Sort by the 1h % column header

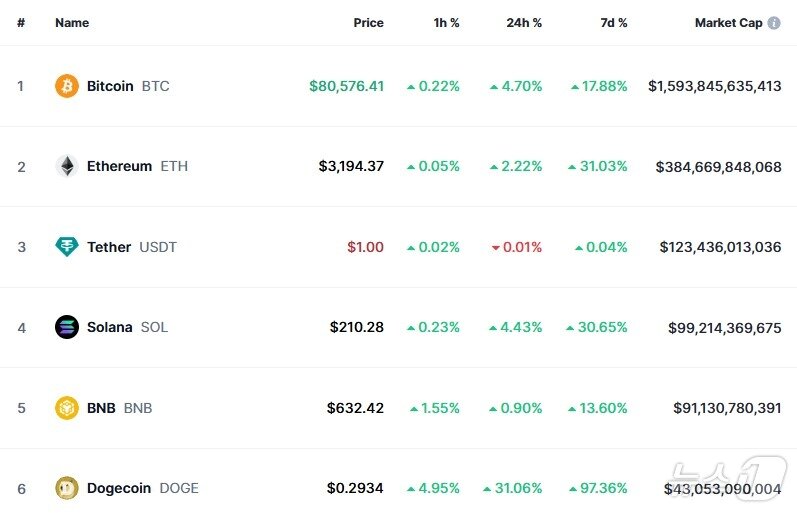pyautogui.click(x=446, y=23)
